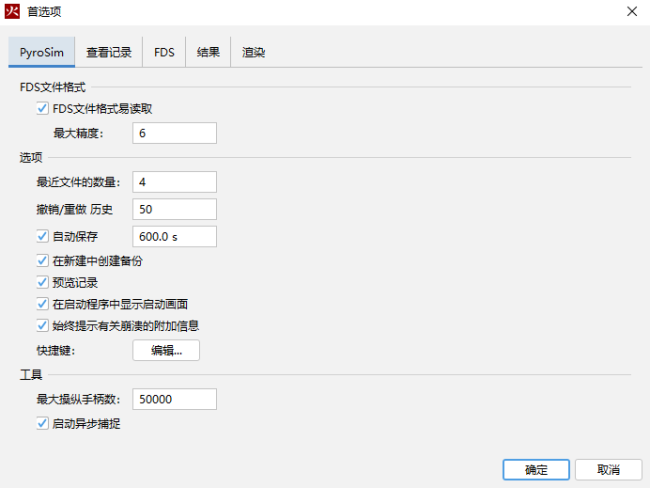Toggle the 预览记录 checkbox
This screenshot has height=488, width=650.
42,283
